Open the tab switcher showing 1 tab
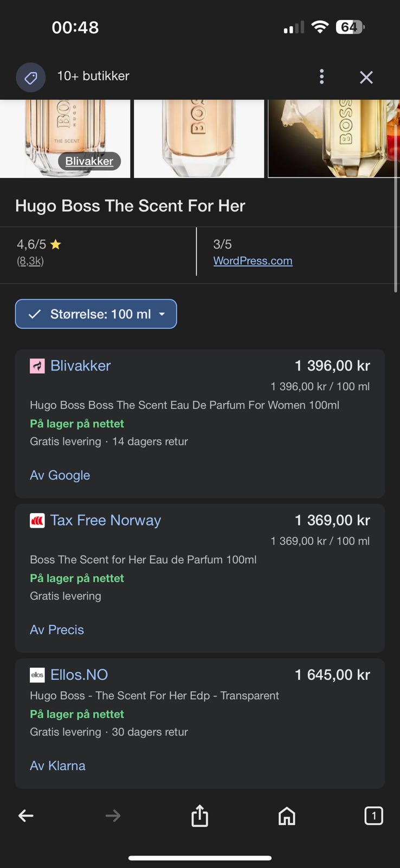 point(373,815)
